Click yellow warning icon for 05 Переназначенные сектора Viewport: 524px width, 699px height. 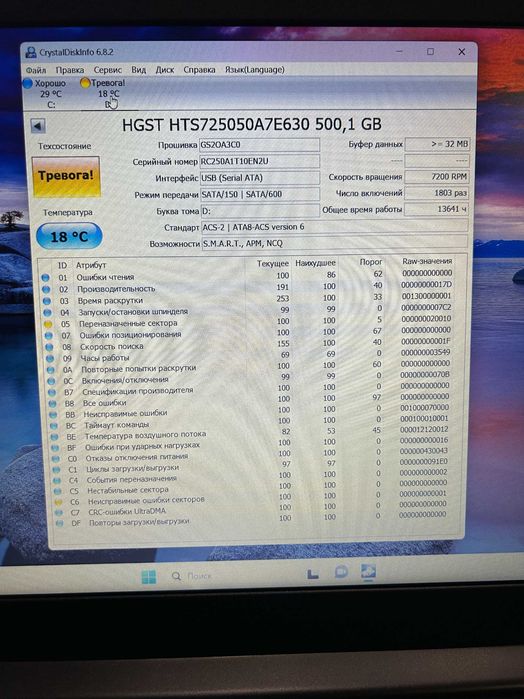(48, 324)
